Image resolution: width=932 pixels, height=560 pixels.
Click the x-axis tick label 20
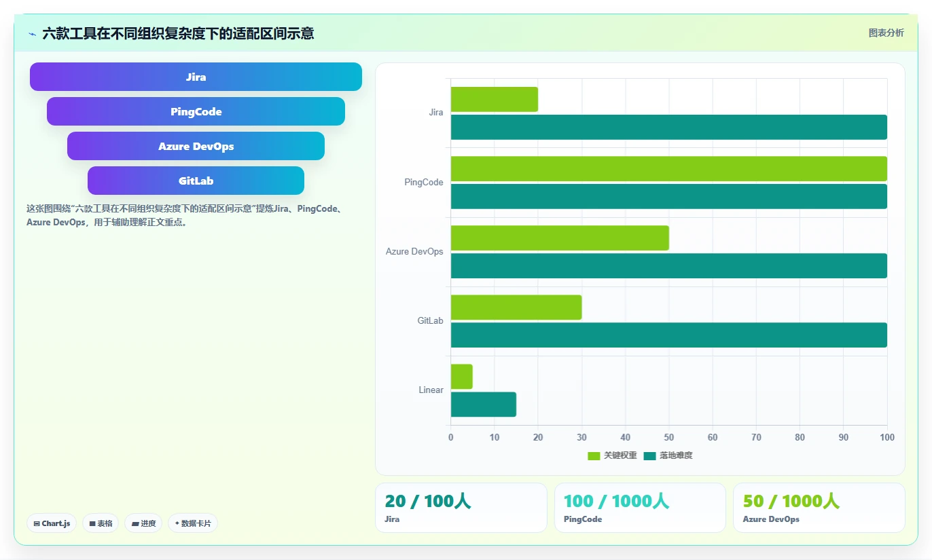click(538, 437)
